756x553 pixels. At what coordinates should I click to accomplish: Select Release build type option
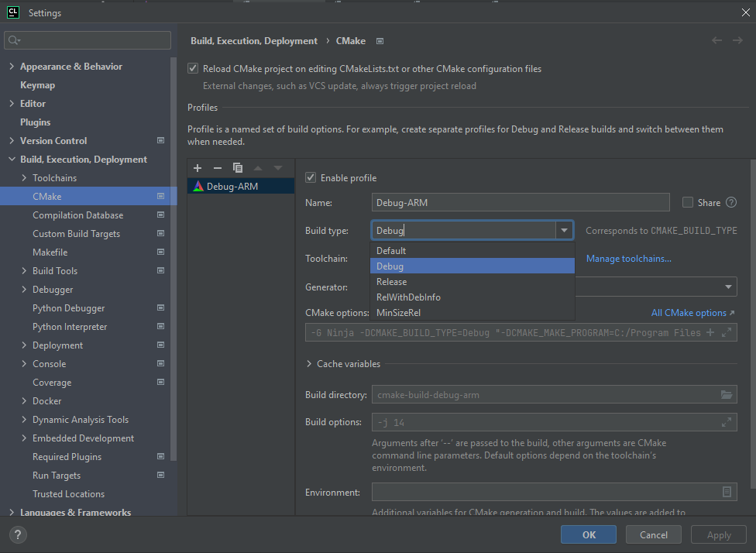[x=472, y=282]
